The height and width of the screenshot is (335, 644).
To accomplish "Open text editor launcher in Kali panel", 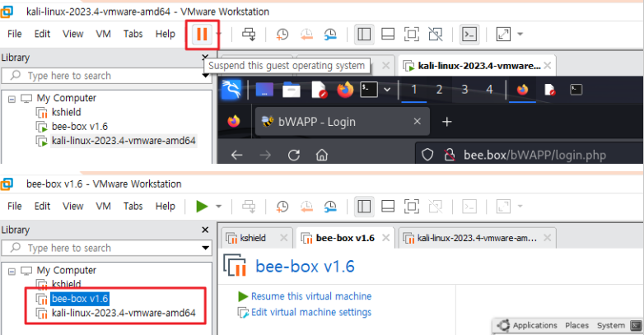I will (x=319, y=90).
